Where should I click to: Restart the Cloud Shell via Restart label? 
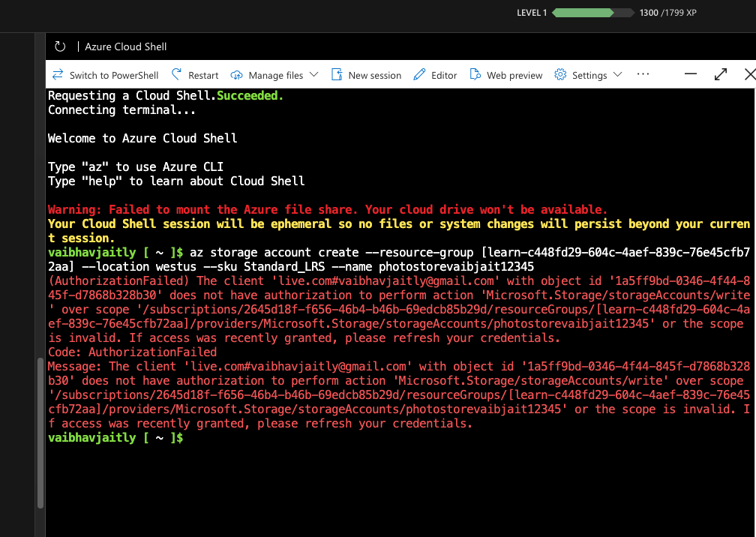[203, 75]
